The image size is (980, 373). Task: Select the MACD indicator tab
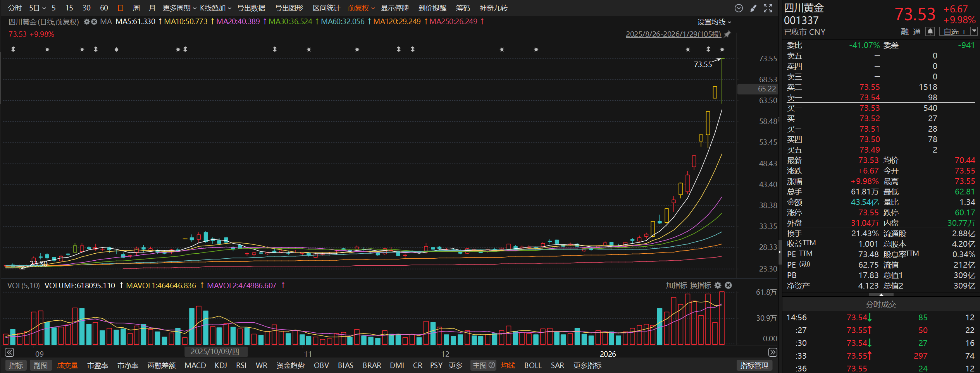click(195, 365)
